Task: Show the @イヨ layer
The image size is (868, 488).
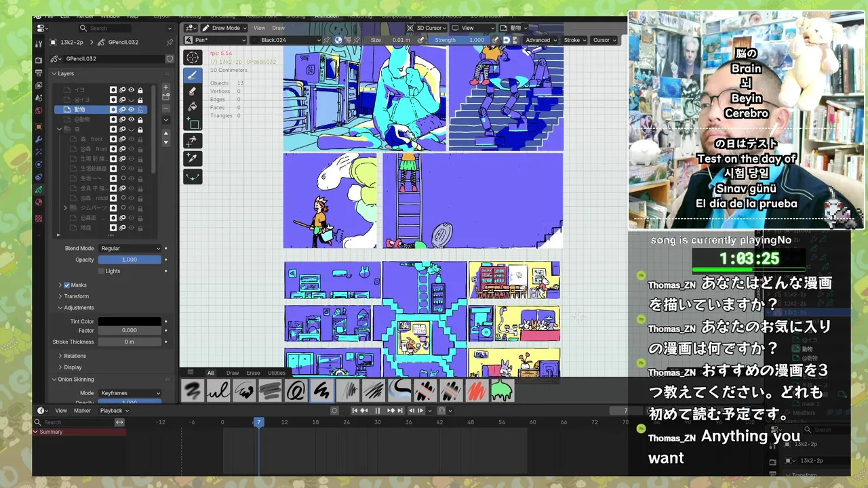Action: pyautogui.click(x=132, y=100)
